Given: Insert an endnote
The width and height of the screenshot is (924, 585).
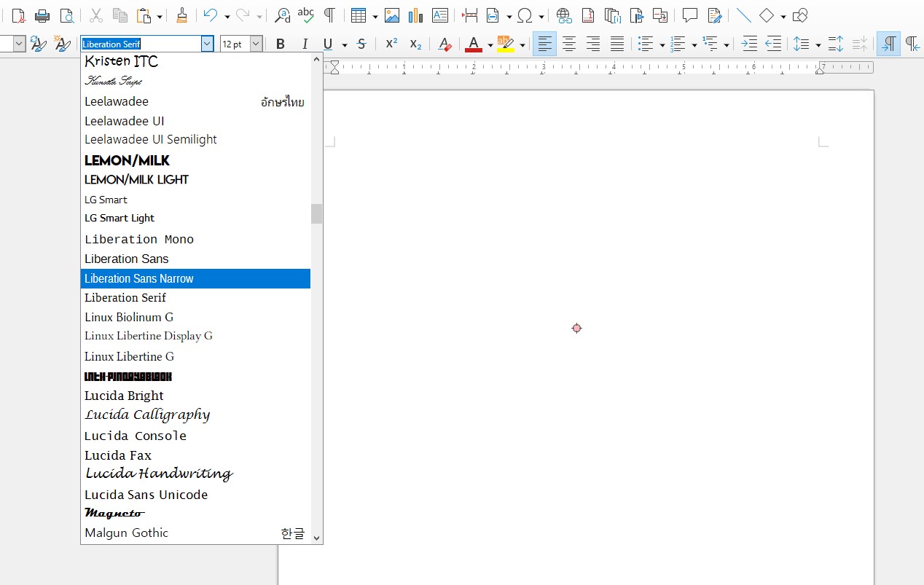Looking at the screenshot, I should (x=612, y=15).
